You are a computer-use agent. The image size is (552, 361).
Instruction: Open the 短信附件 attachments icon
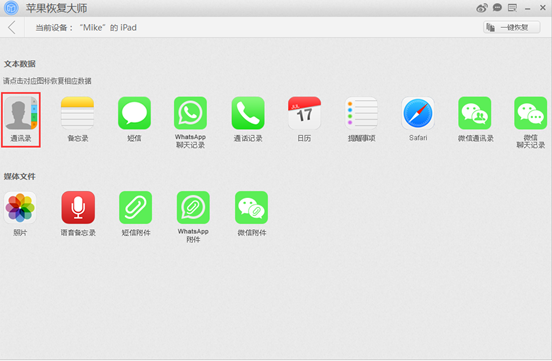pyautogui.click(x=136, y=208)
